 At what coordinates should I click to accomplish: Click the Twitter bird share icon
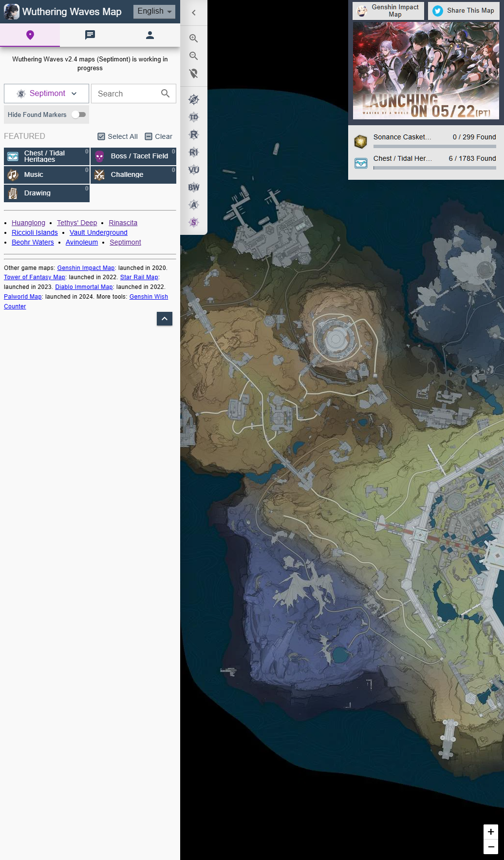click(438, 11)
